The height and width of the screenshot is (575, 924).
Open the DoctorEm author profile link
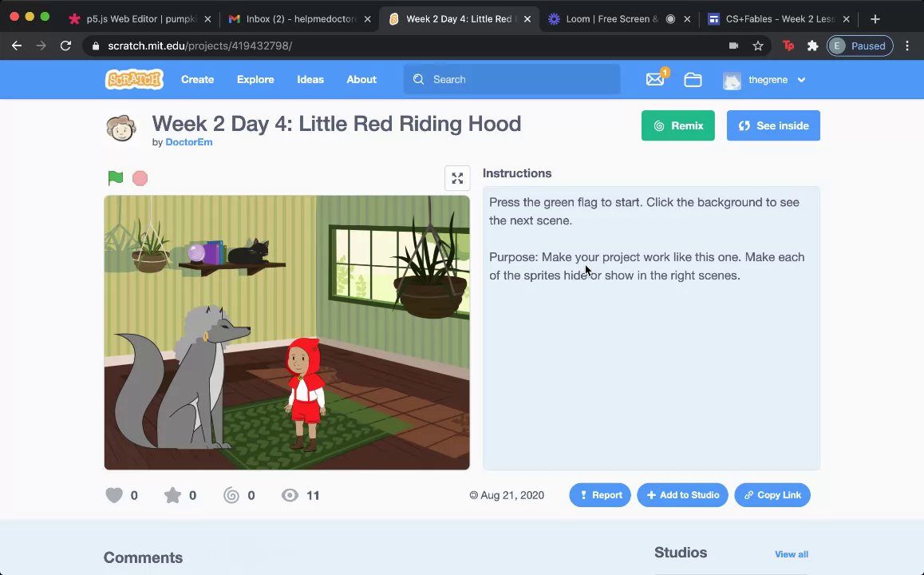[188, 142]
